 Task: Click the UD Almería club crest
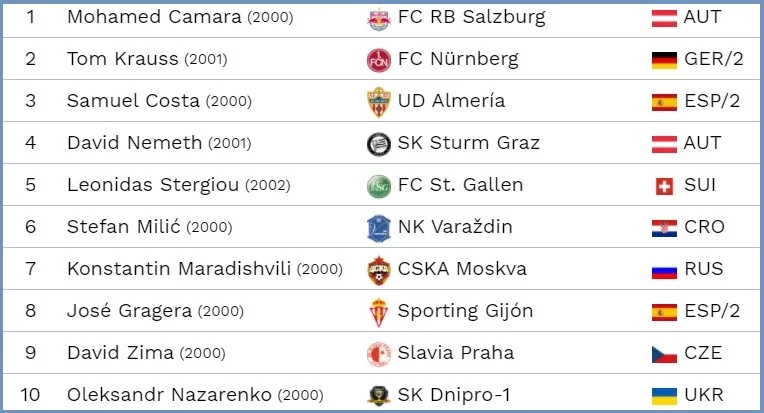pos(378,102)
